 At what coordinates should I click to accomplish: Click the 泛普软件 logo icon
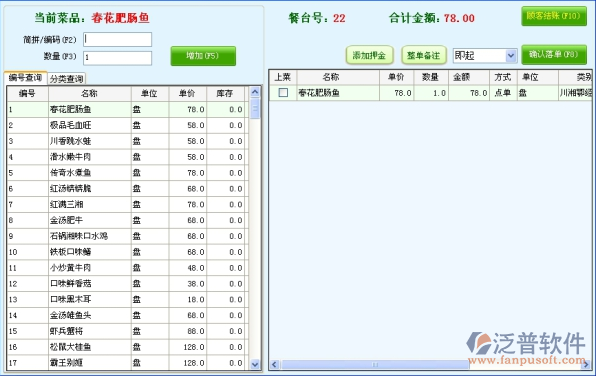(479, 343)
